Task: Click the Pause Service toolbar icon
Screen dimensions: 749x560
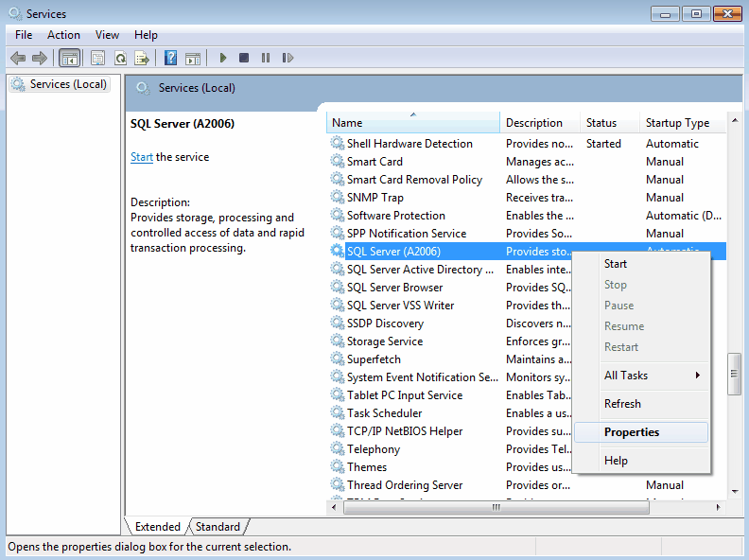Action: (266, 58)
